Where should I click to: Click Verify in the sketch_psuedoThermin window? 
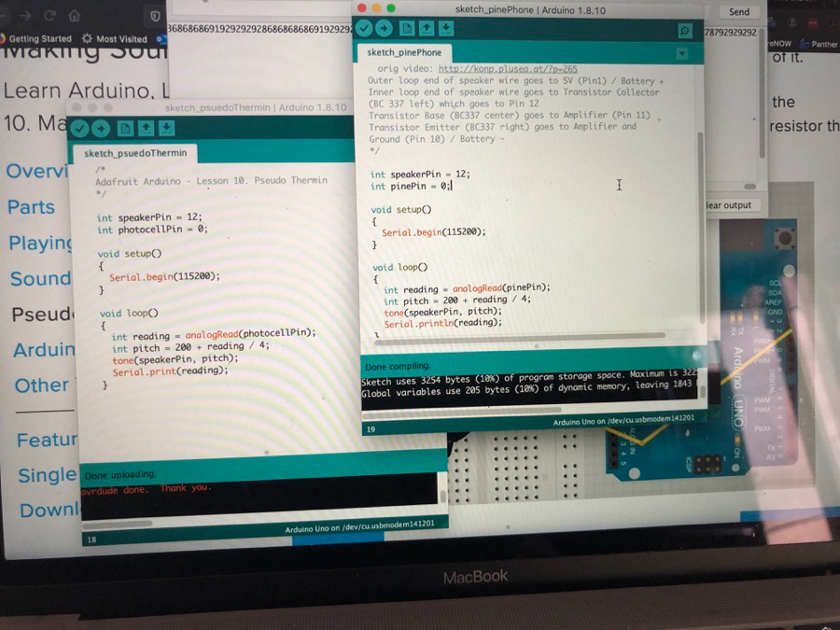click(79, 129)
